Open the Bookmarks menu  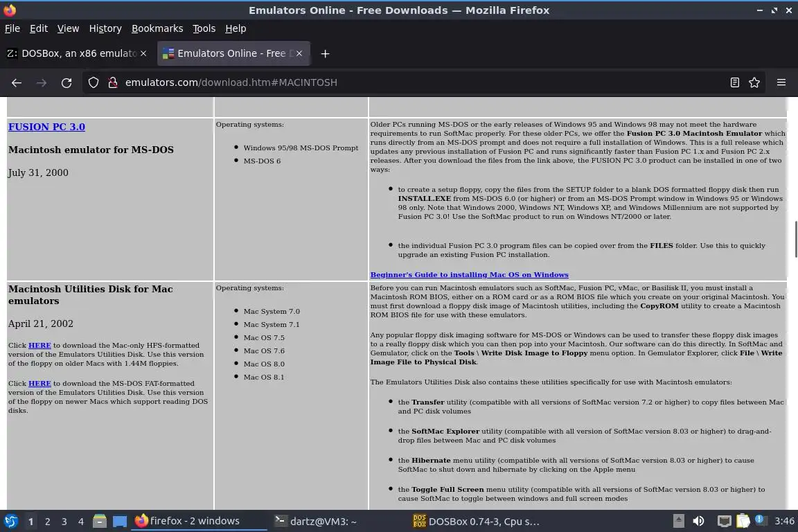point(157,28)
